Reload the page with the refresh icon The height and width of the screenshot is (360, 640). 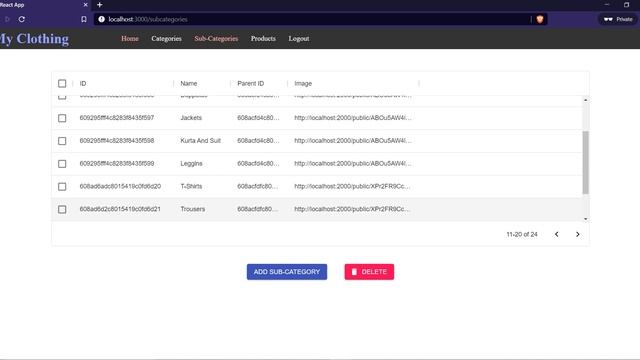tap(22, 19)
